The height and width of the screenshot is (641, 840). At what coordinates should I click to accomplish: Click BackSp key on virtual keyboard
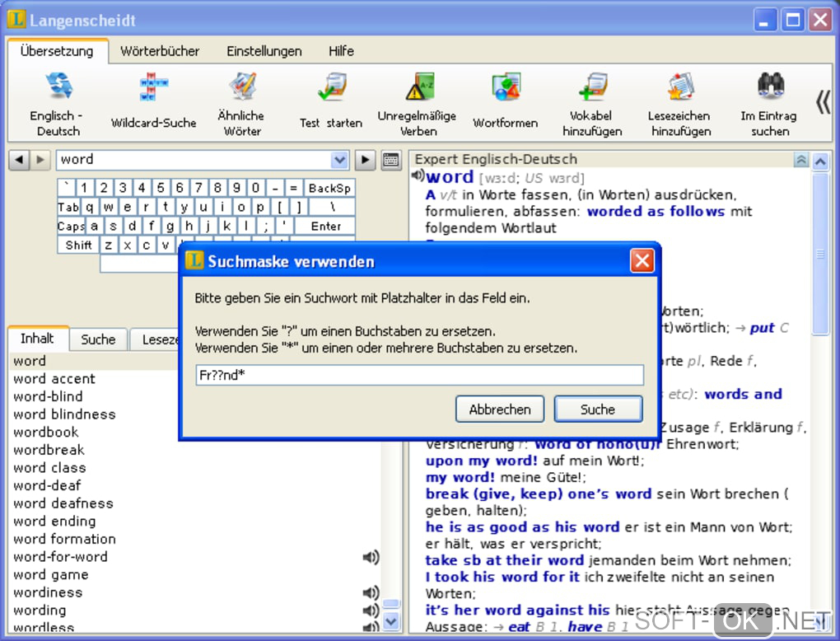tap(329, 188)
